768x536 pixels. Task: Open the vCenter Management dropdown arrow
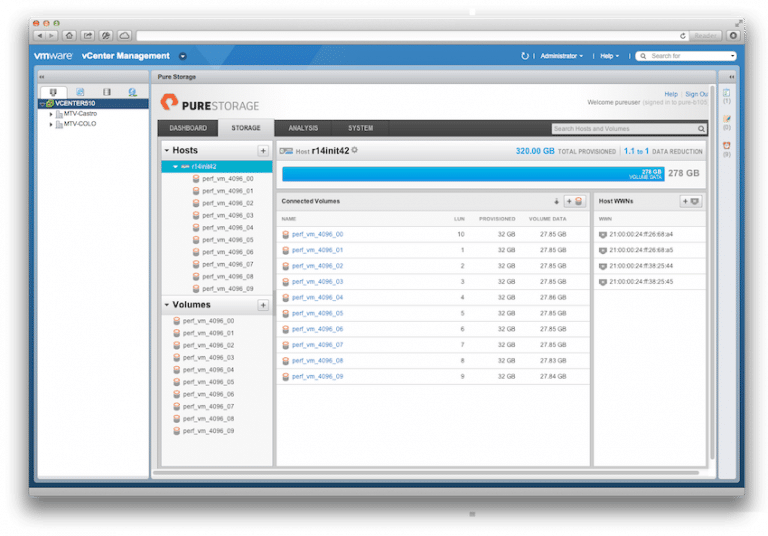[183, 56]
